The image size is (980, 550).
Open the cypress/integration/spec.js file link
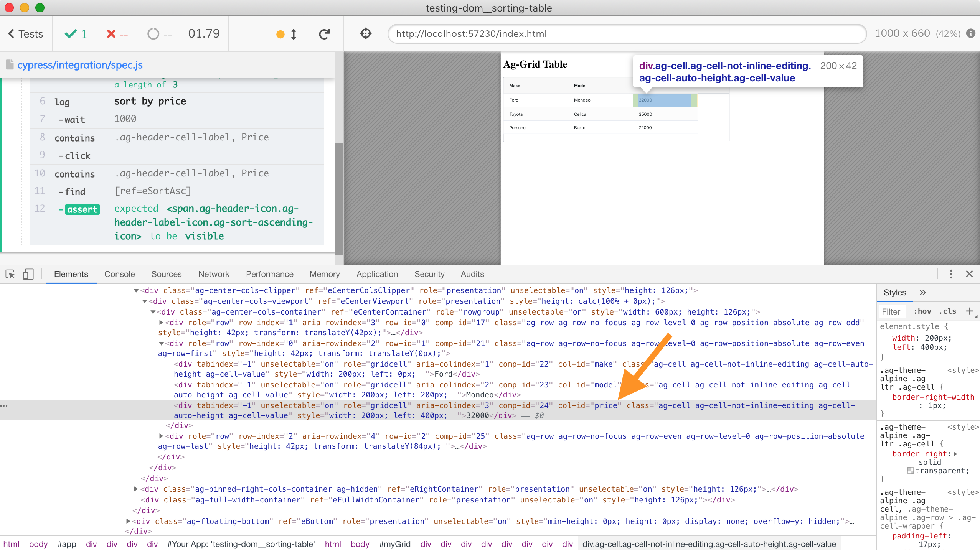coord(79,65)
